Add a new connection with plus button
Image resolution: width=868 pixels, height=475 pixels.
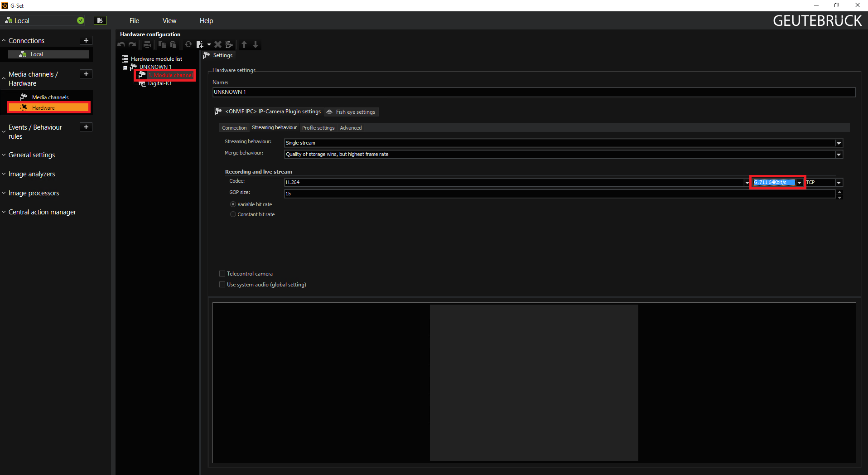(x=86, y=40)
